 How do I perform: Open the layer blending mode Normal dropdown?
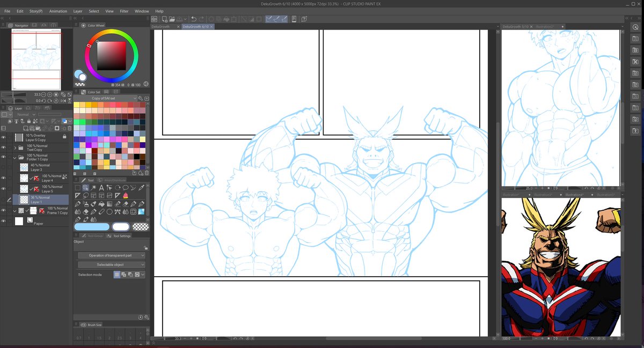click(x=26, y=115)
